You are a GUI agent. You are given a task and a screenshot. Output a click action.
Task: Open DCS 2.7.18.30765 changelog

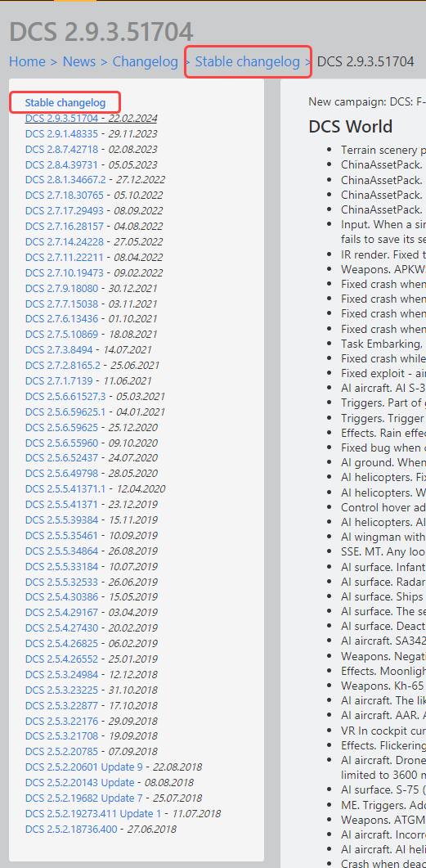(x=64, y=196)
